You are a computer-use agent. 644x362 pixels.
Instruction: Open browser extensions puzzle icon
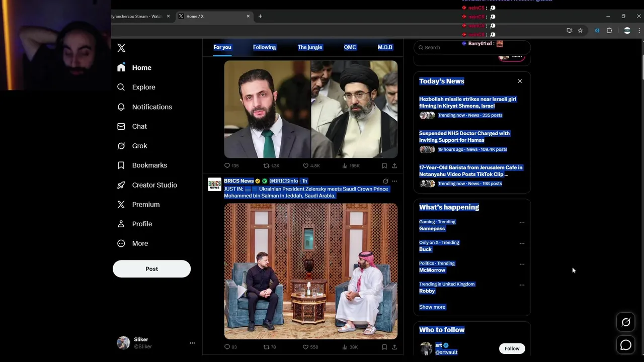tap(609, 31)
